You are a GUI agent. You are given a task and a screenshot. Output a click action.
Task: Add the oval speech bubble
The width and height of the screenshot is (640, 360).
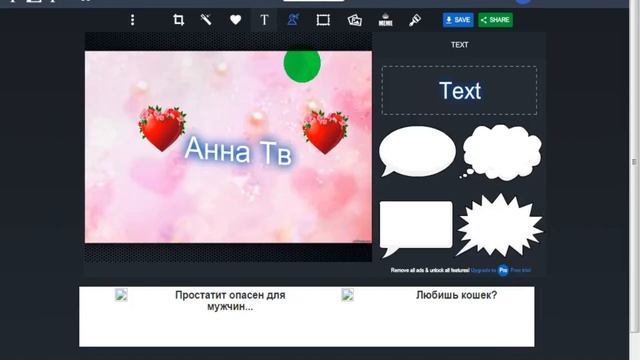417,152
